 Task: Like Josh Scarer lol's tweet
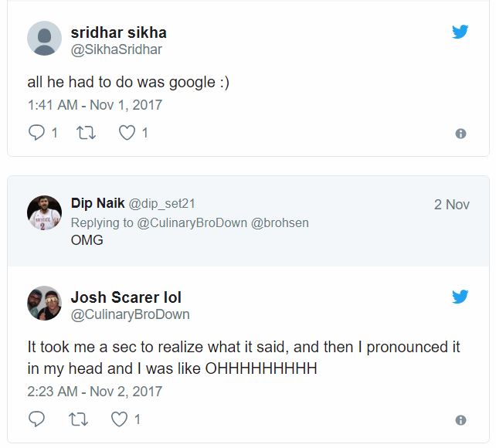click(120, 419)
